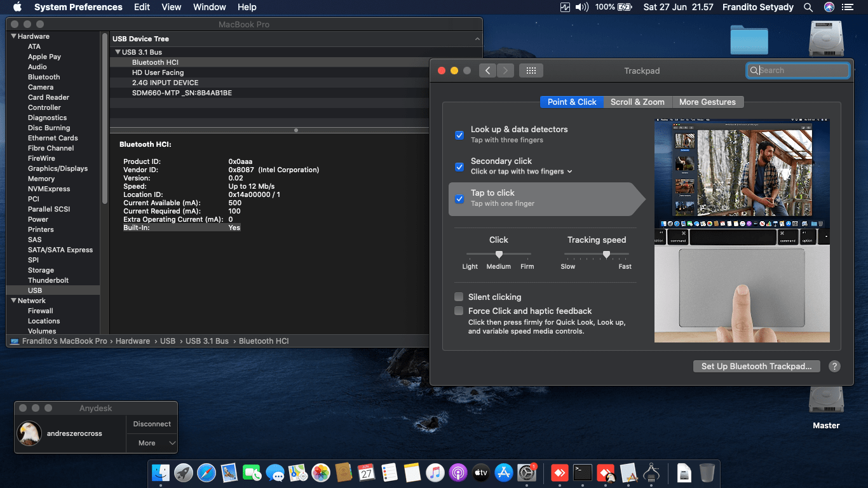
Task: Open the Edit menu
Action: click(142, 7)
